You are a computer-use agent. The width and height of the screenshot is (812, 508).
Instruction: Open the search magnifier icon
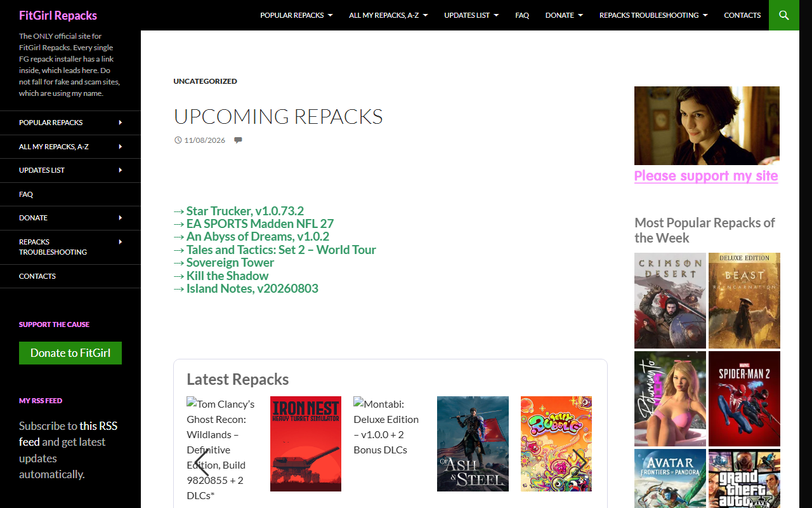point(784,15)
